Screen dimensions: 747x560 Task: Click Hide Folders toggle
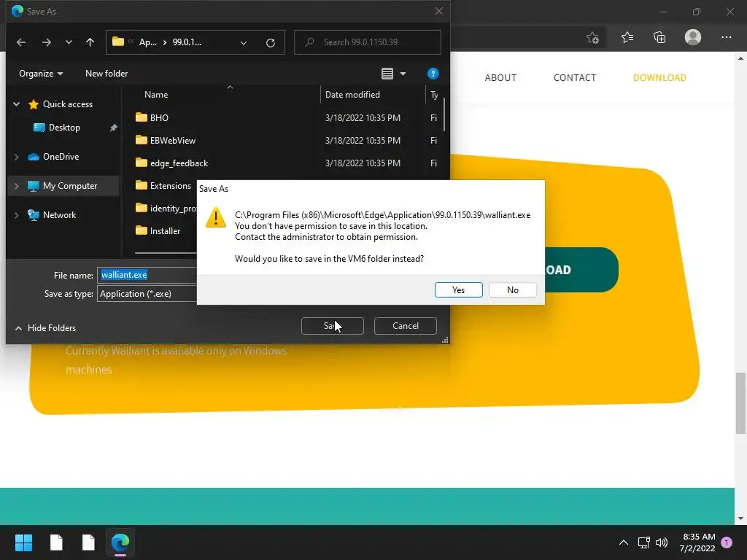(x=46, y=327)
